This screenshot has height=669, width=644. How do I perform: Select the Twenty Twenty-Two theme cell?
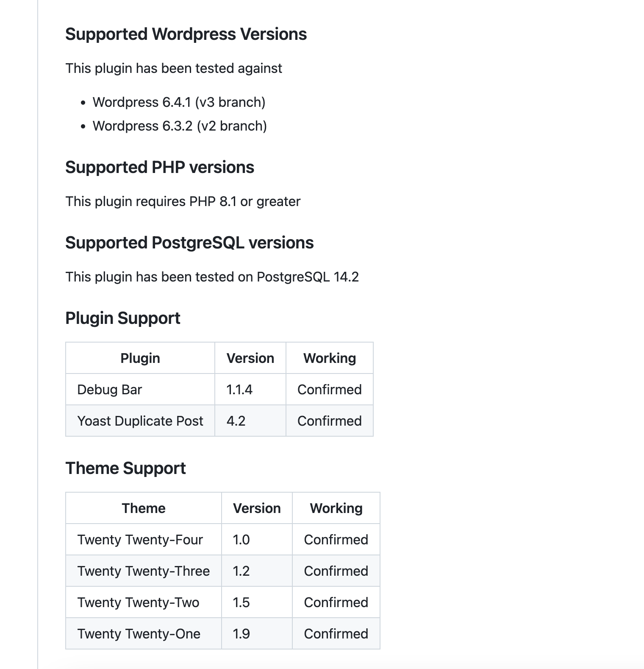[144, 602]
